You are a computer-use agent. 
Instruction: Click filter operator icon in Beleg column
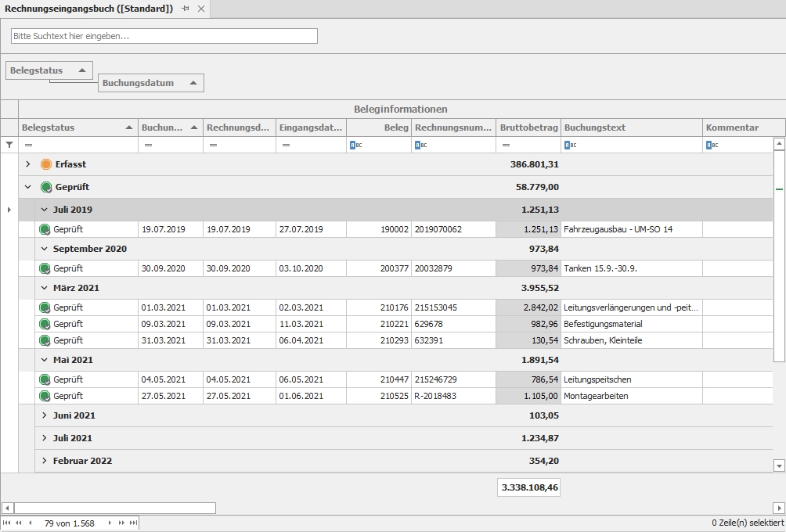coord(355,145)
